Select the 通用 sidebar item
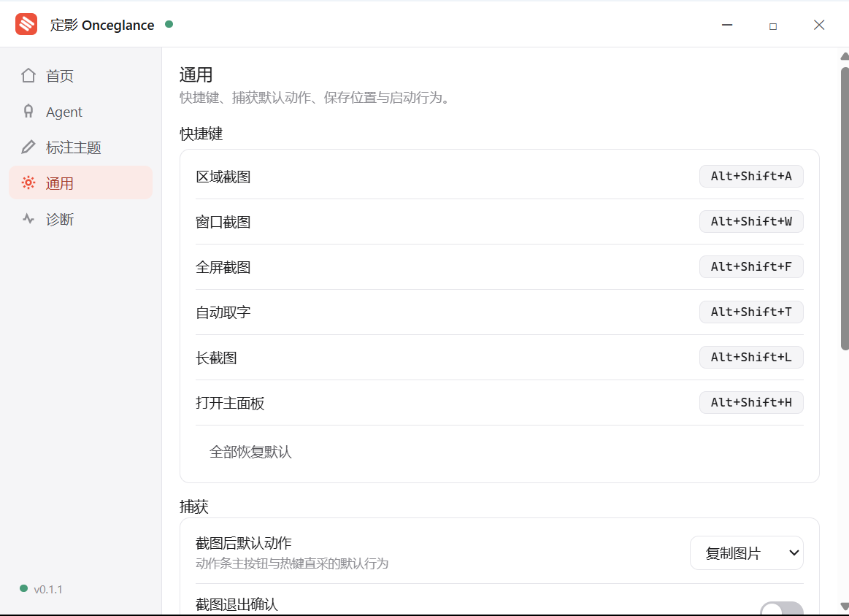This screenshot has height=616, width=849. tap(81, 183)
